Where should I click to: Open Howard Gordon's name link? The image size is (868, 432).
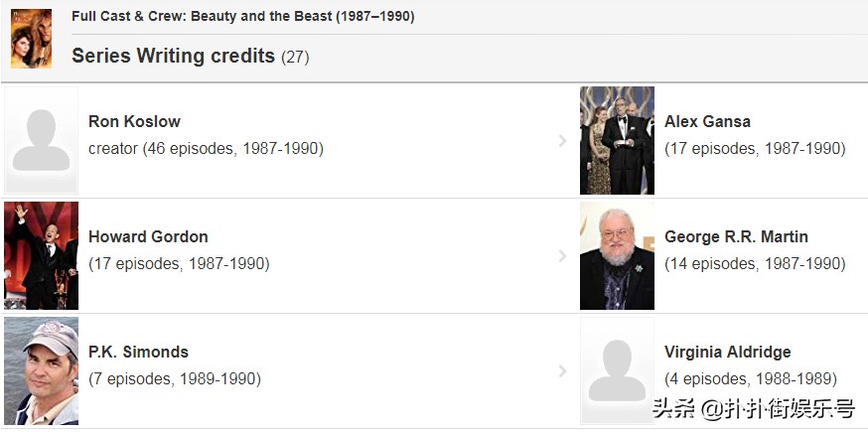tap(148, 237)
